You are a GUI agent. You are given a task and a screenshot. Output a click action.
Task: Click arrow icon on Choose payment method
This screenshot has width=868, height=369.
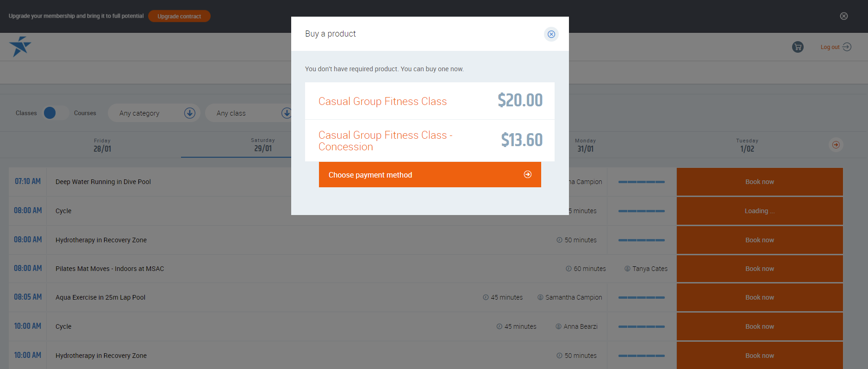click(x=527, y=174)
